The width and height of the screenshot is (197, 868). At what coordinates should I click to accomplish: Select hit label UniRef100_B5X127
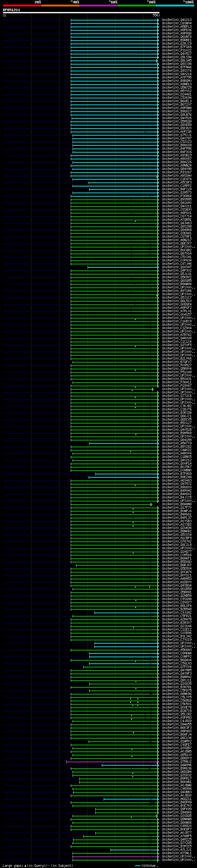177,423
